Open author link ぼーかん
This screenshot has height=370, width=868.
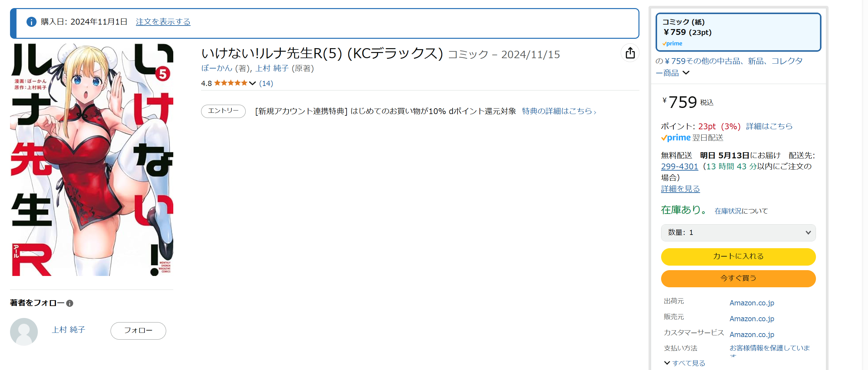[x=217, y=68]
